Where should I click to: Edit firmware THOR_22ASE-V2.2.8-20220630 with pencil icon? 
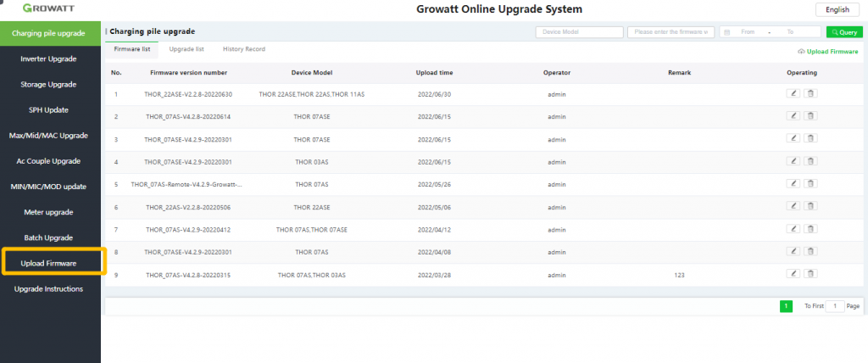[x=793, y=93]
